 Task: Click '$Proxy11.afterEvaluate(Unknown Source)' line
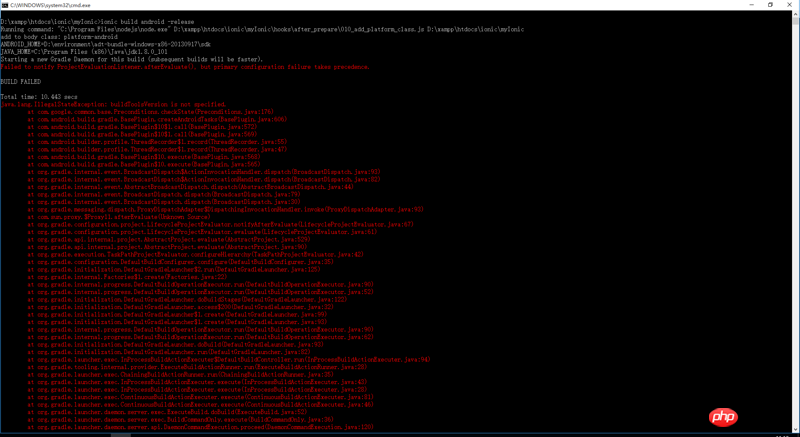pyautogui.click(x=118, y=217)
